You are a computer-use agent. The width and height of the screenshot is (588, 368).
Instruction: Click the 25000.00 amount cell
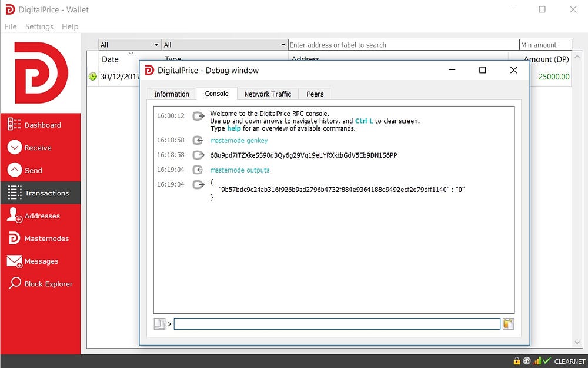[x=554, y=77]
